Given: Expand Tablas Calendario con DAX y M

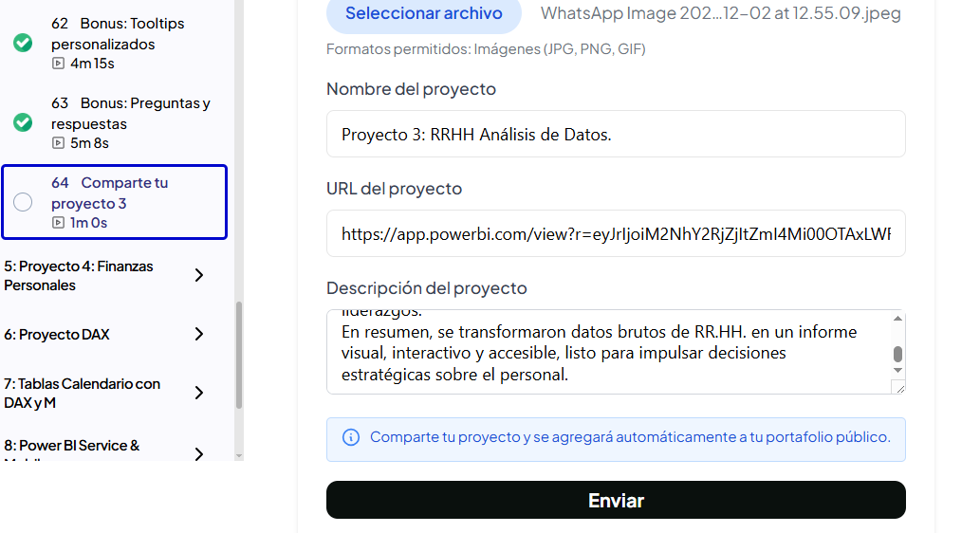Looking at the screenshot, I should tap(198, 393).
